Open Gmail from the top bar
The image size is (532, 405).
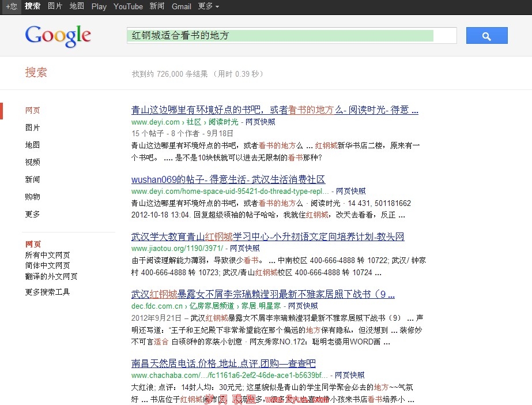click(x=181, y=6)
